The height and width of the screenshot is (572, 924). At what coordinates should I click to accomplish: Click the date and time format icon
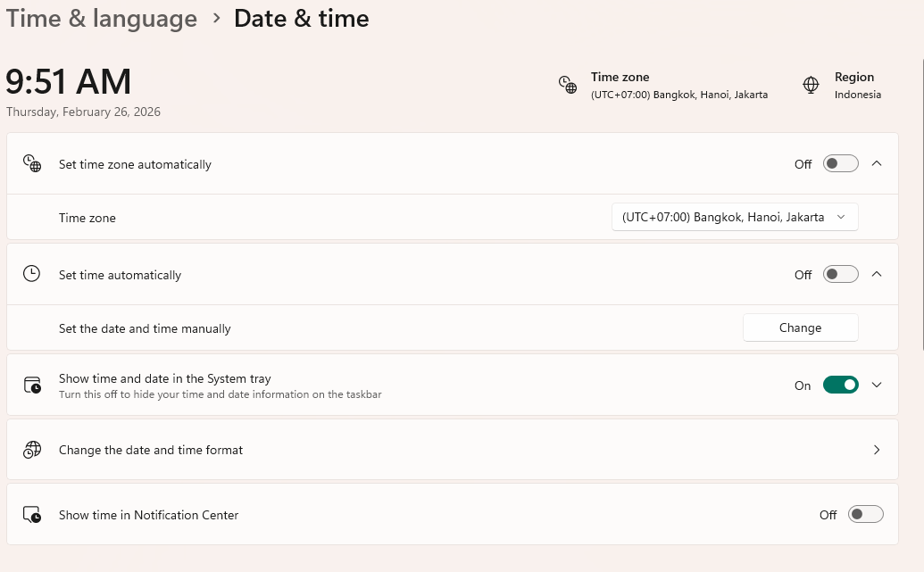(32, 450)
